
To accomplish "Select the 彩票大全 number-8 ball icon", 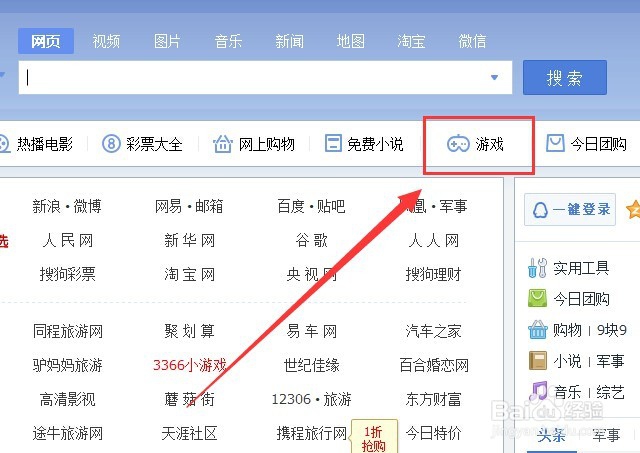I will tap(111, 144).
